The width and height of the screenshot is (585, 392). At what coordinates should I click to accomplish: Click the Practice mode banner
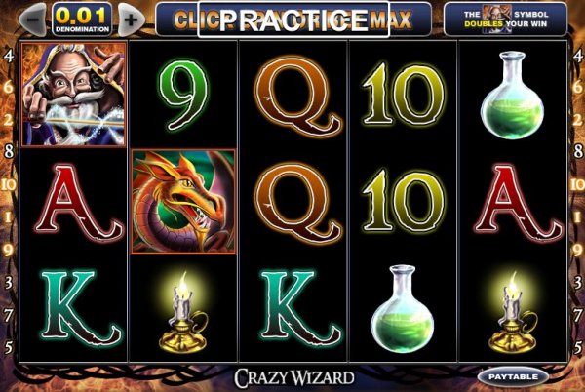pyautogui.click(x=293, y=20)
